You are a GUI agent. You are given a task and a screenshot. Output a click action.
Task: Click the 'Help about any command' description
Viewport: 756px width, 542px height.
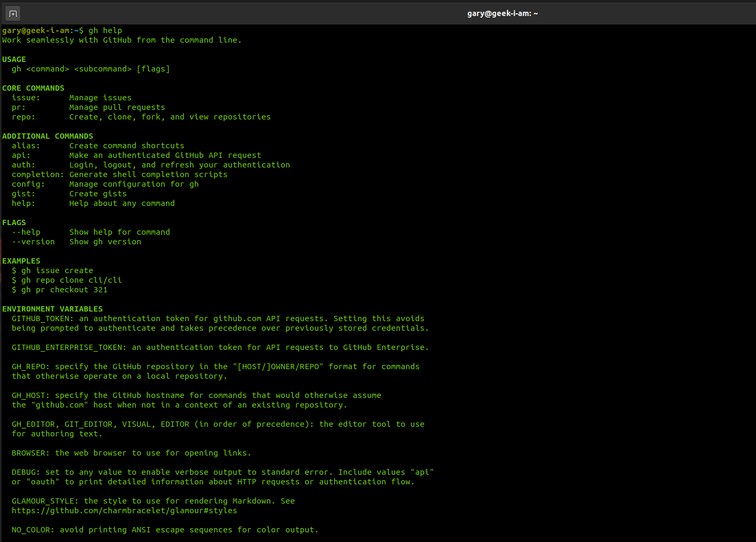coord(122,203)
